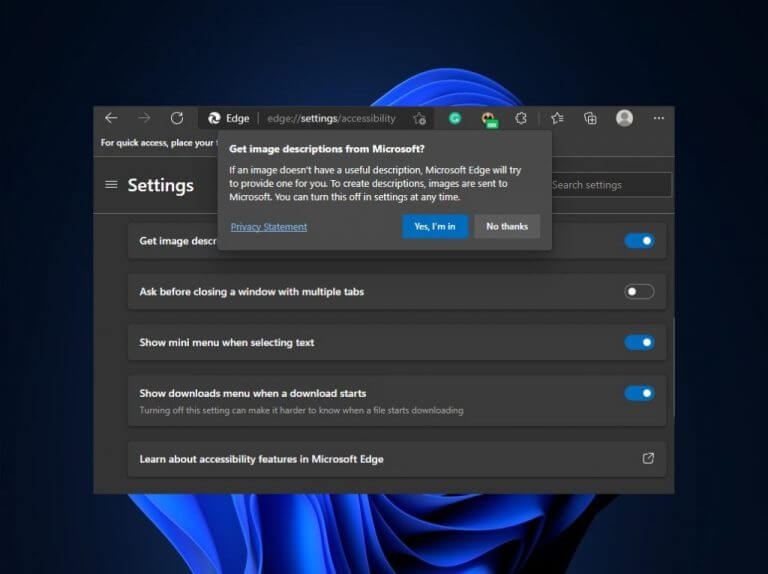Viewport: 768px width, 574px height.
Task: Open the Settings and more ellipsis menu
Action: click(659, 118)
